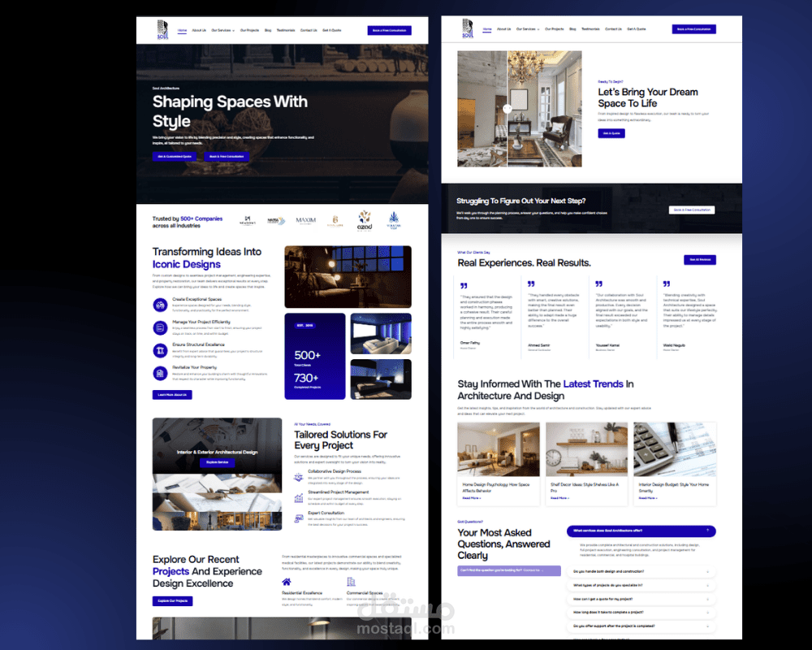This screenshot has height=650, width=812.
Task: Click the Manage Your Project Efficiently icon
Action: [x=160, y=328]
